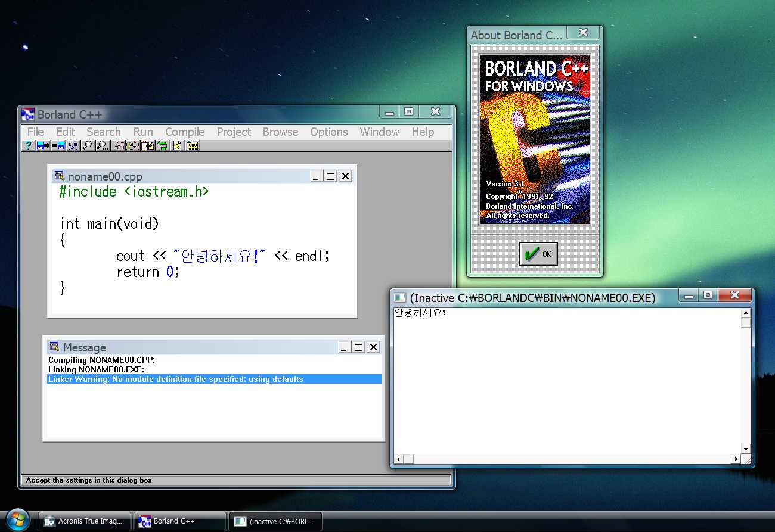This screenshot has width=775, height=532.
Task: Select 'Compiling NONAME00.CPP:' message line
Action: coord(101,360)
